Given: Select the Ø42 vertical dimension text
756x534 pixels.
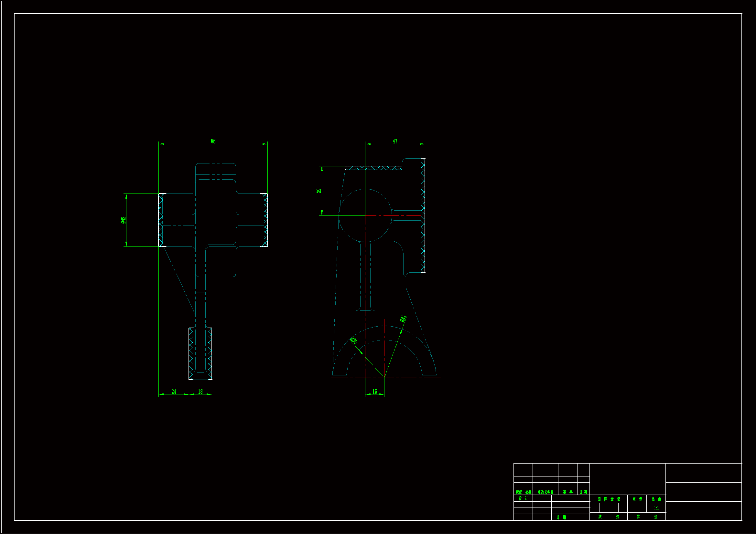Looking at the screenshot, I should coord(123,220).
